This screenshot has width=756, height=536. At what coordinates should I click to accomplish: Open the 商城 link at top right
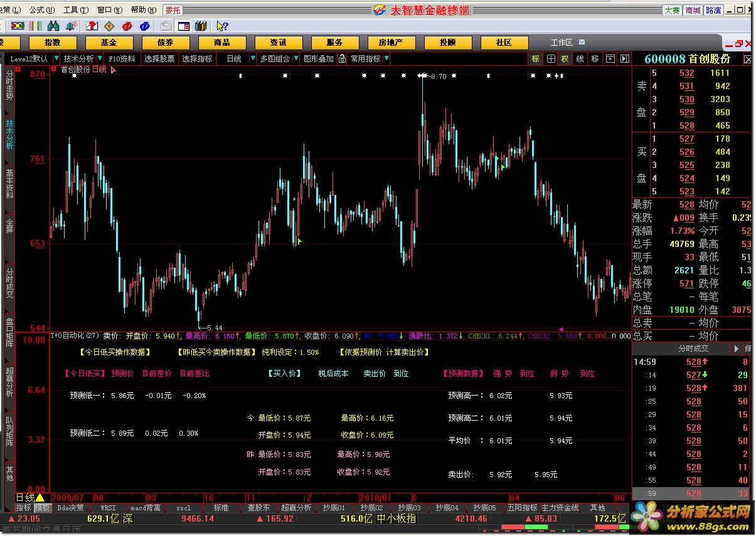point(693,10)
